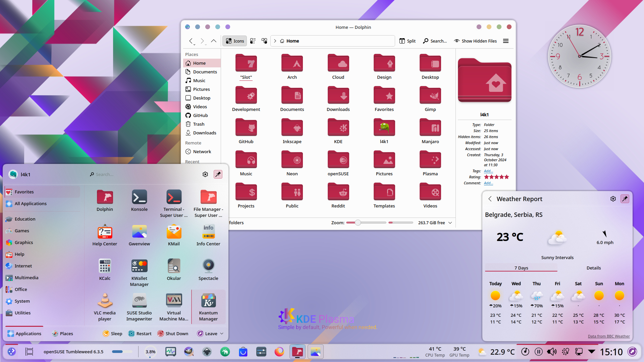This screenshot has width=644, height=362.
Task: Switch to Details tab in weather
Action: tap(594, 268)
